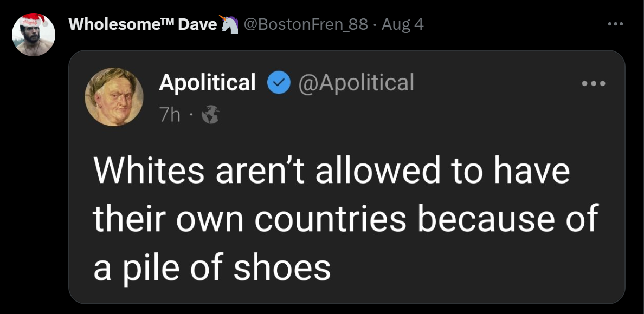Screen dimensions: 644x314
Task: Click the 7h timestamp on quoted post
Action: point(170,114)
